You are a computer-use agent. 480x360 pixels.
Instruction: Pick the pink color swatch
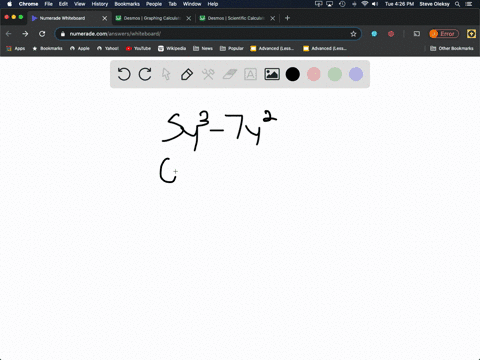(314, 74)
